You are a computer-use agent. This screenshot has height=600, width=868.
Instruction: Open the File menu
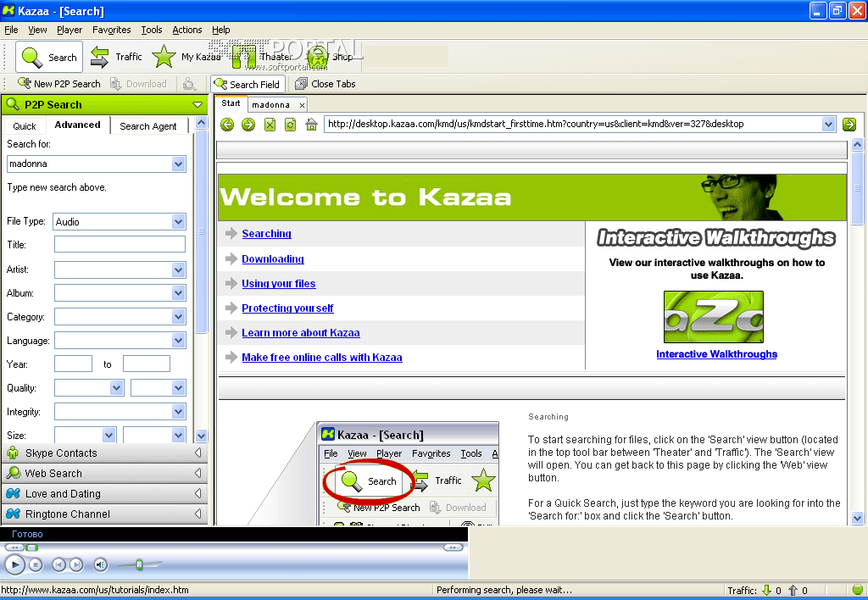[x=11, y=30]
